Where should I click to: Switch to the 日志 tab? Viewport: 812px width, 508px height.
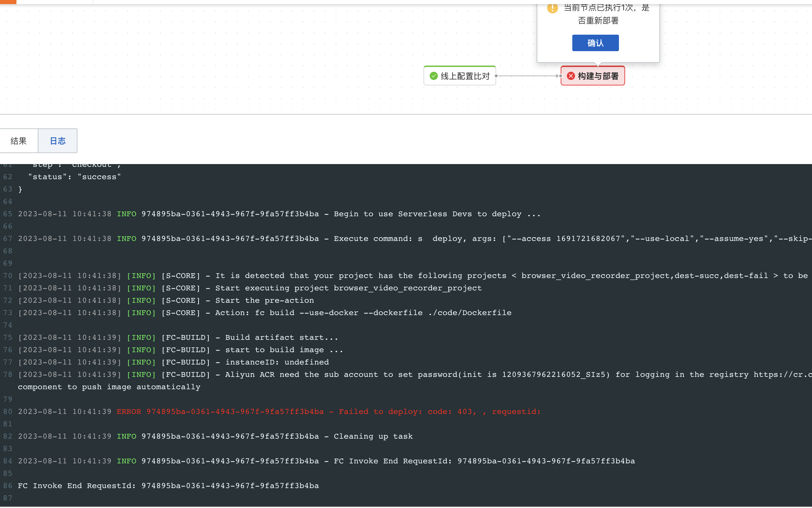coord(58,141)
